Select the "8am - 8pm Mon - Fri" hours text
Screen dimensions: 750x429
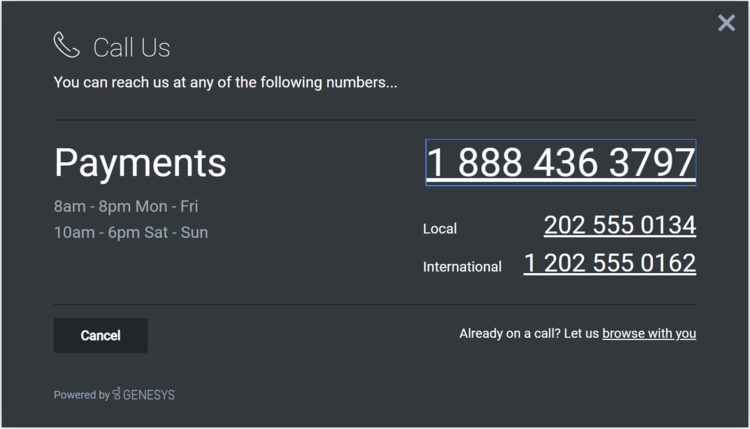point(126,207)
